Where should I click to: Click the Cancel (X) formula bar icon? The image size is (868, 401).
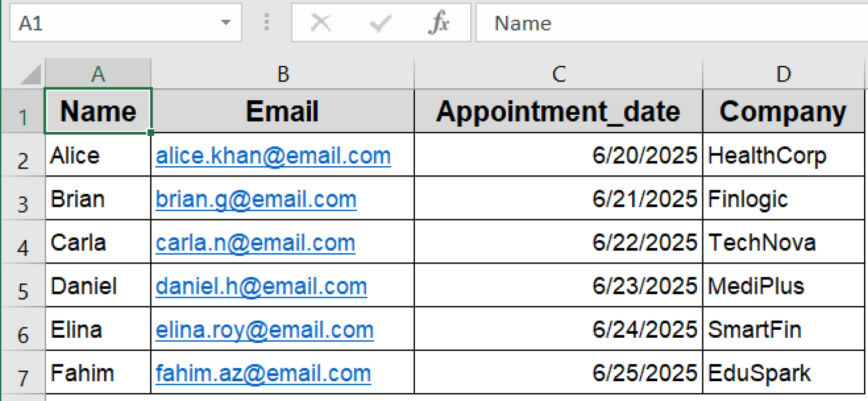pos(321,23)
